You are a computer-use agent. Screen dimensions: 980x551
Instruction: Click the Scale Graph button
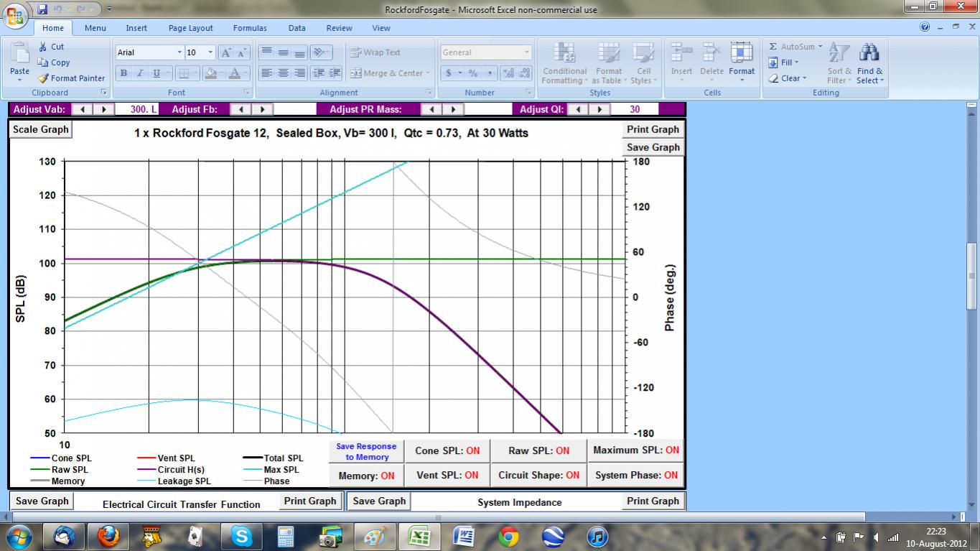[x=41, y=129]
